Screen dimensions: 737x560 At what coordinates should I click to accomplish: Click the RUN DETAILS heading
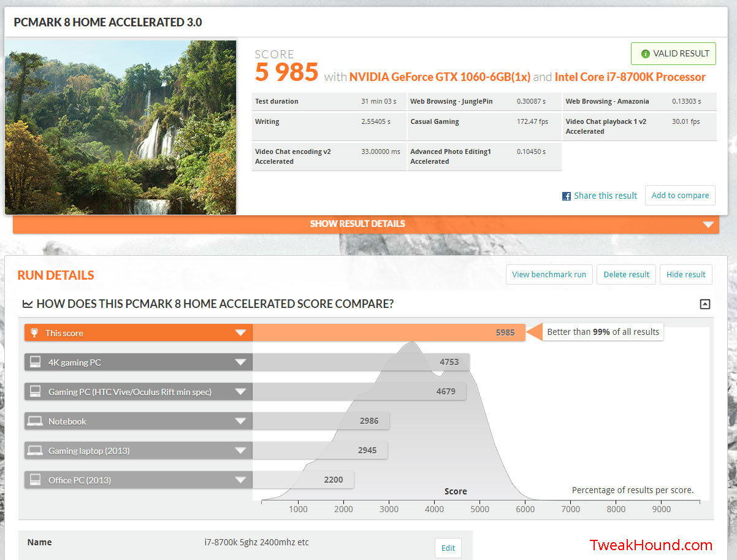point(56,275)
